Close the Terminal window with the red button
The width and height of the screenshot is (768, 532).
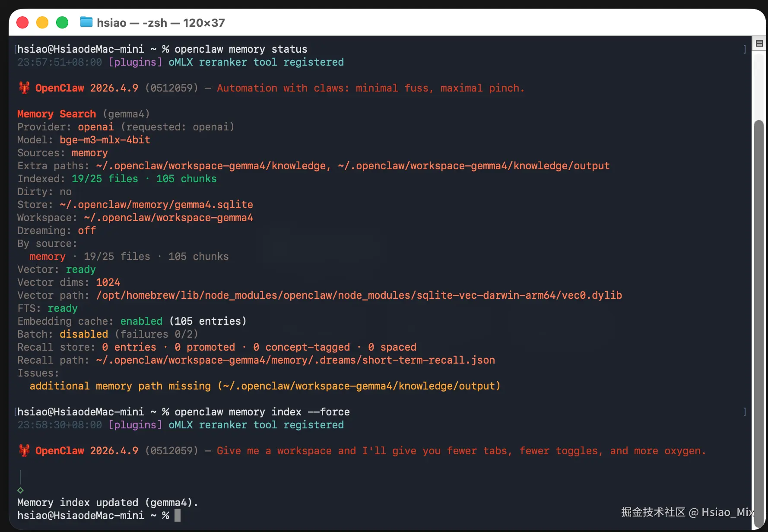coord(22,22)
